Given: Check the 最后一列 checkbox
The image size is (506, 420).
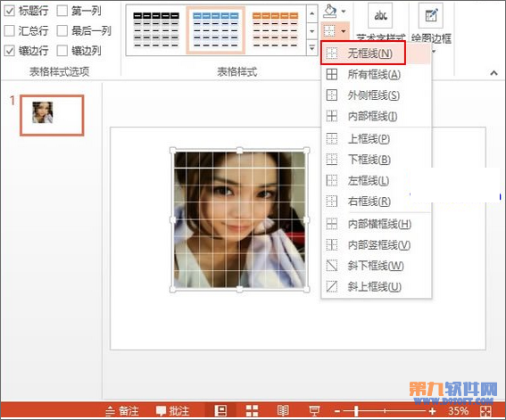Looking at the screenshot, I should click(x=62, y=30).
